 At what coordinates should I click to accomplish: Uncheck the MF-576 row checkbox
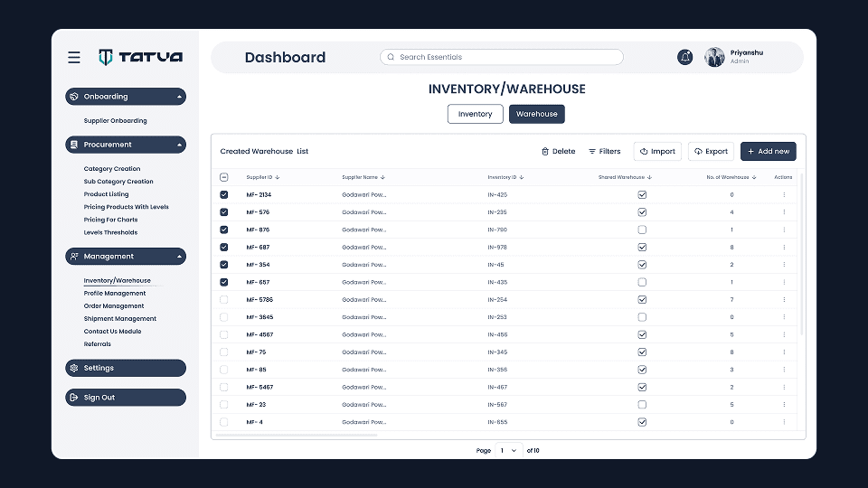224,212
